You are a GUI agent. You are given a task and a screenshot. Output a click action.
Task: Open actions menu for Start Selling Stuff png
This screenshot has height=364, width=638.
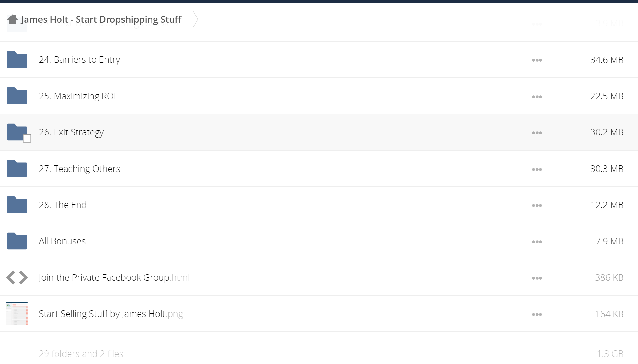[x=537, y=314]
